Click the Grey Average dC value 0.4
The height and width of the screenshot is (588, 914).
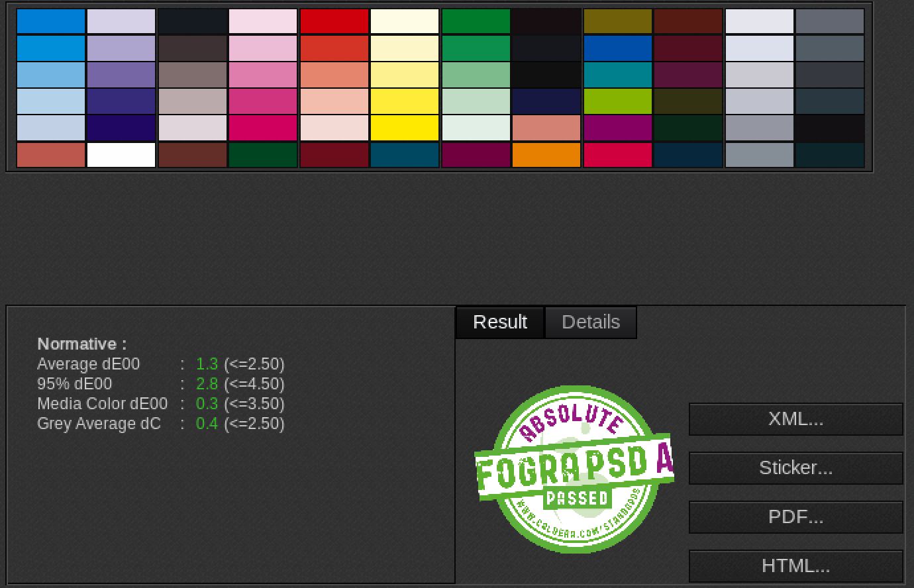[x=207, y=424]
